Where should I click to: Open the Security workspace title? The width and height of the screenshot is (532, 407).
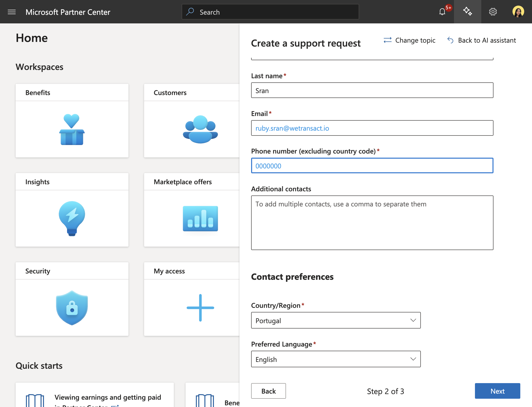(x=38, y=271)
